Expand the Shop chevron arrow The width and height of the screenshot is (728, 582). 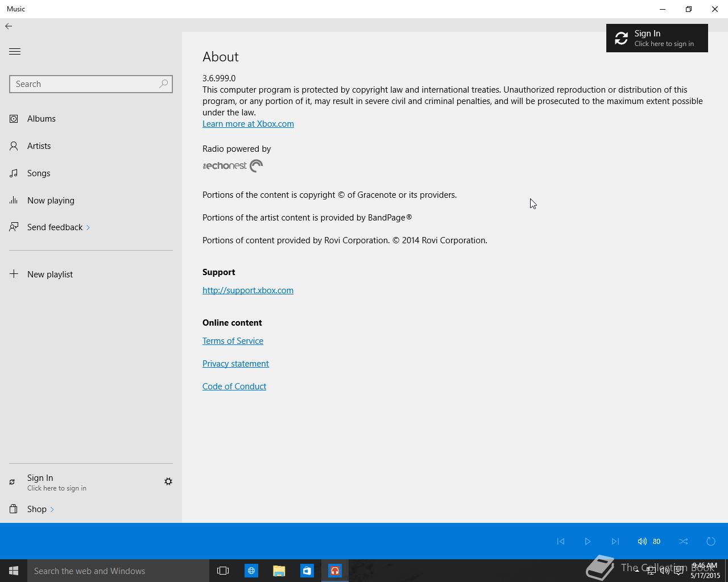click(52, 509)
